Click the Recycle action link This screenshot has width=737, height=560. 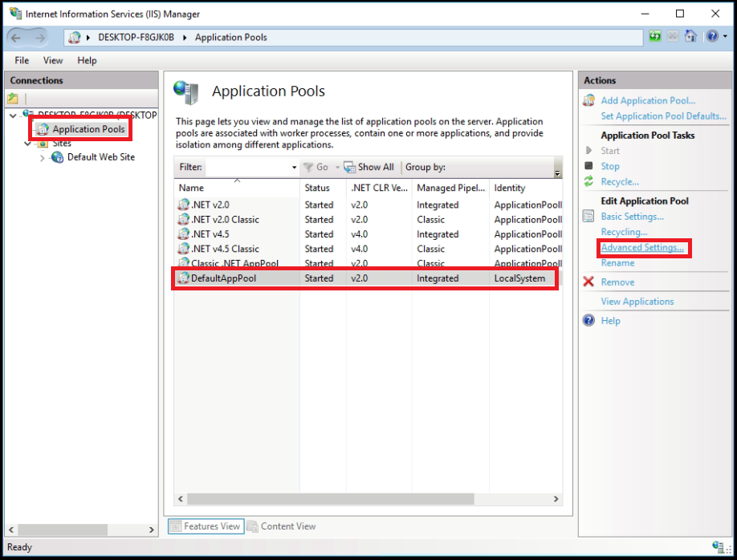click(620, 182)
